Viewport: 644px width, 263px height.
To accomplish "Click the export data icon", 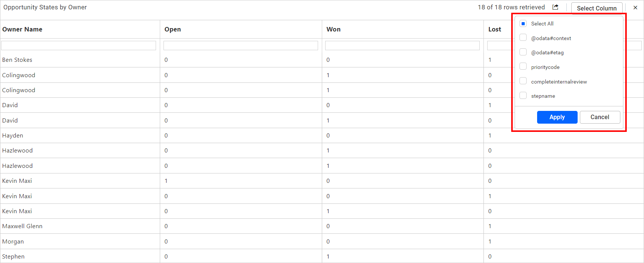I will coord(555,7).
